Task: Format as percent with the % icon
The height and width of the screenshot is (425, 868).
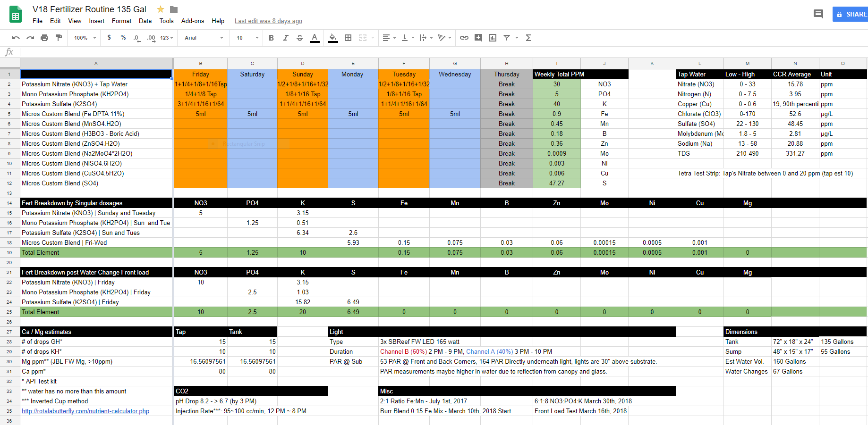Action: [x=123, y=38]
